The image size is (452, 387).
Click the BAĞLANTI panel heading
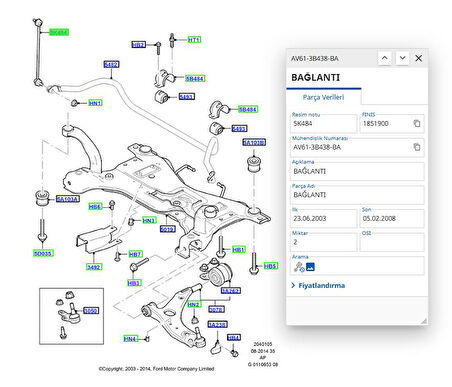pos(316,77)
